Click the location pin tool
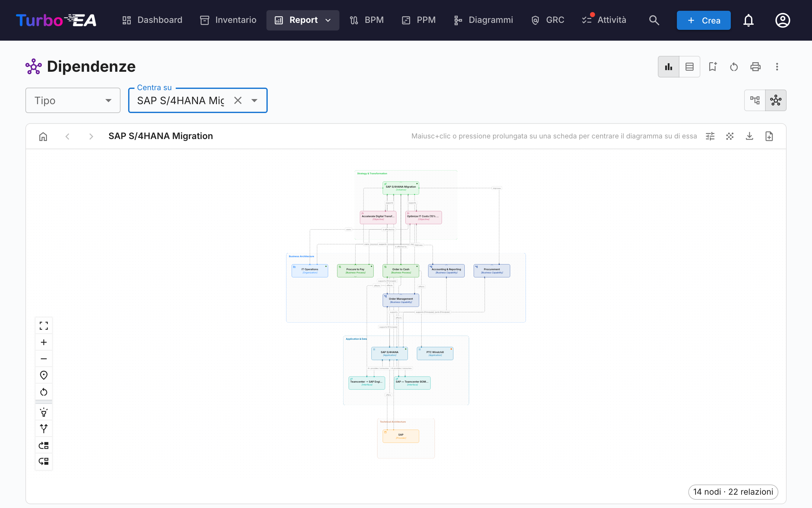 coord(44,375)
